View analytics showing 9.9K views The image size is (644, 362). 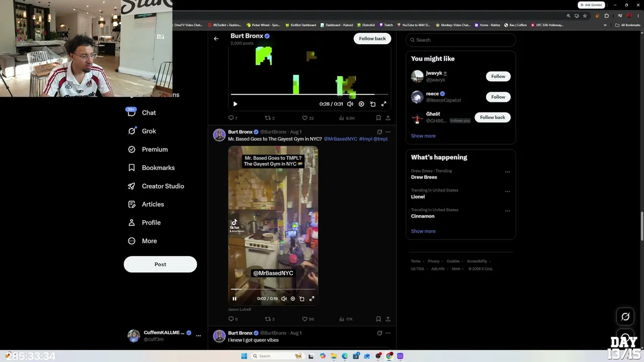[x=347, y=118]
